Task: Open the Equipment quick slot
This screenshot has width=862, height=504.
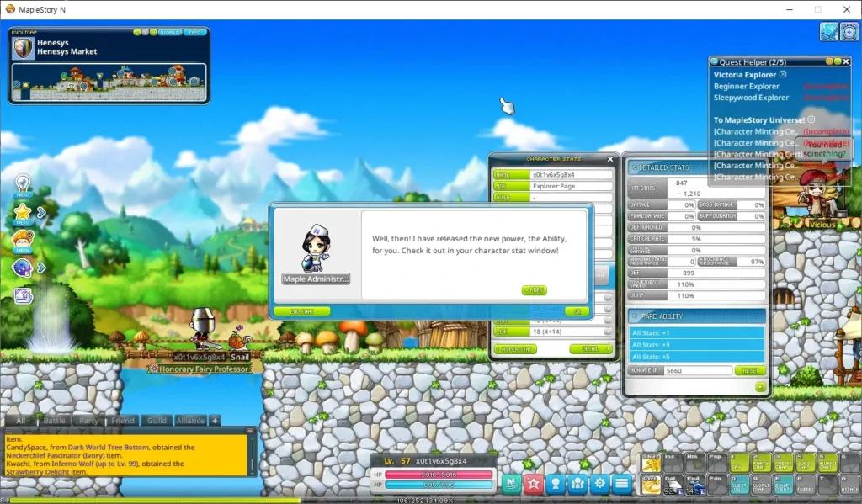Action: tap(784, 485)
